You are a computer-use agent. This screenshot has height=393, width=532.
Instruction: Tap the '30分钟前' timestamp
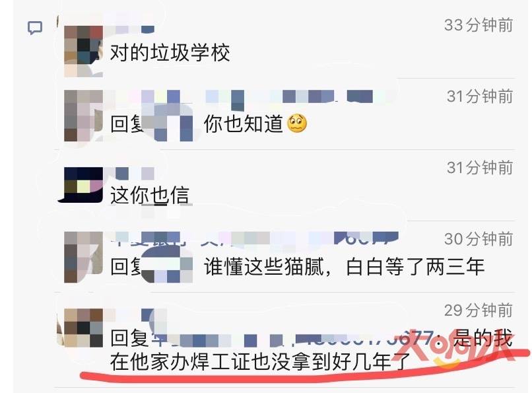point(479,239)
